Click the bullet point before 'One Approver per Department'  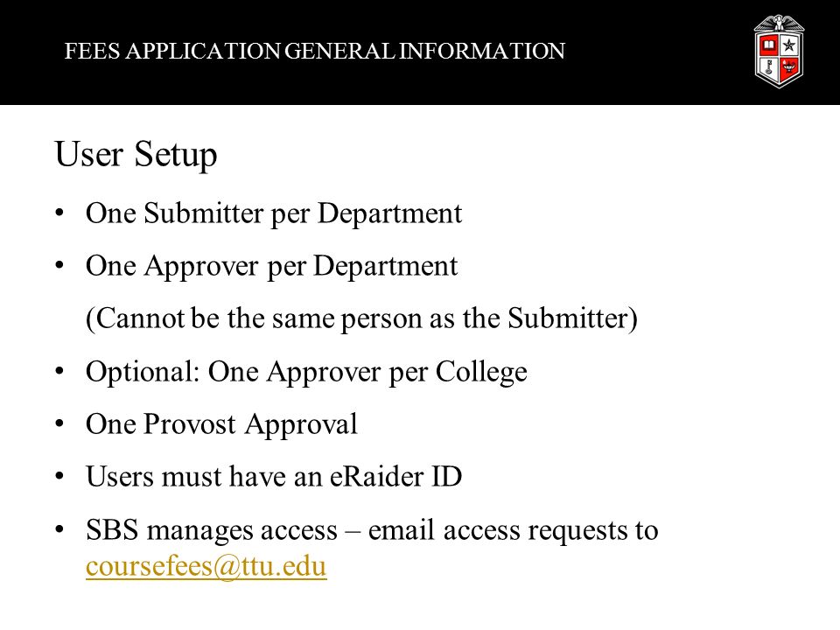tap(59, 265)
